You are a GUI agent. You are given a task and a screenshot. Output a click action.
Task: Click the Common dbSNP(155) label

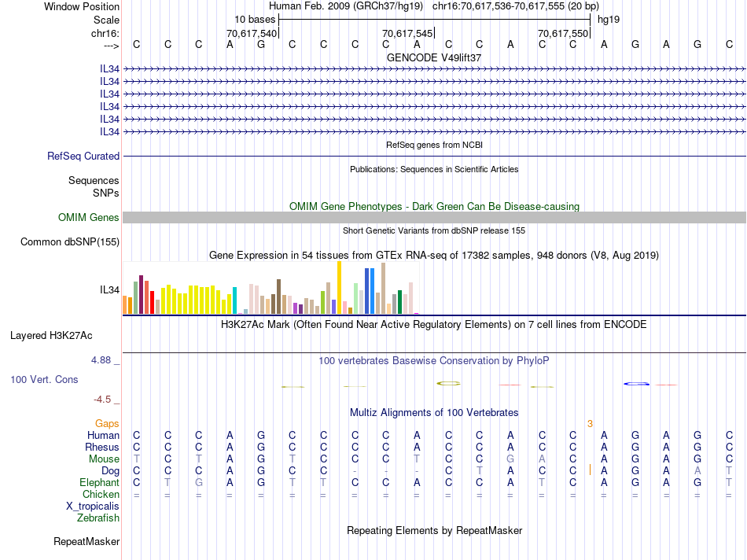coord(70,242)
